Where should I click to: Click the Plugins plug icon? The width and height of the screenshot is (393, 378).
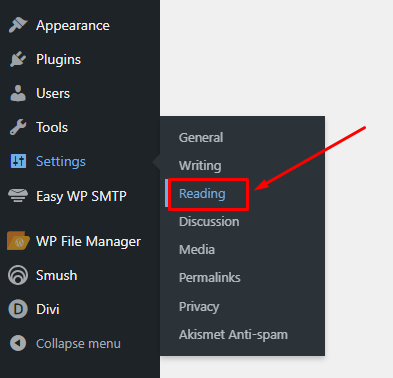click(18, 59)
